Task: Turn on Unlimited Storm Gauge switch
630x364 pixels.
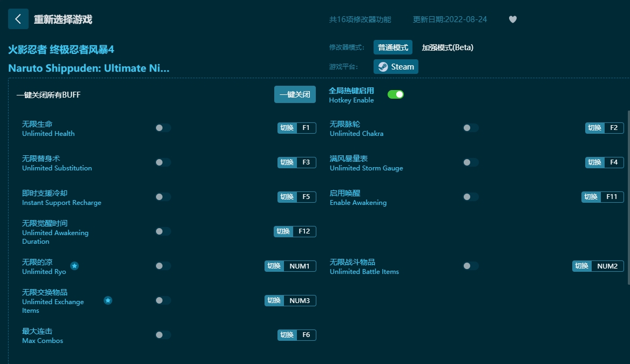Action: tap(470, 162)
